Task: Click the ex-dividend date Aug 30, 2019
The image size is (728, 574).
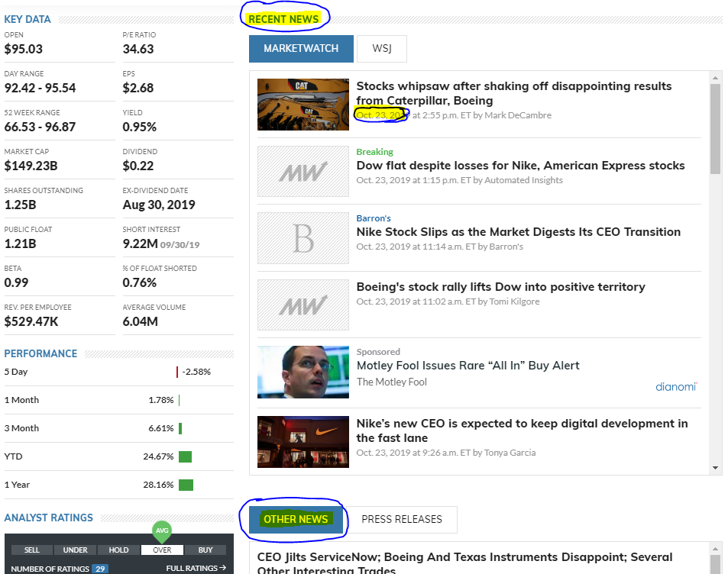Action: click(x=159, y=205)
